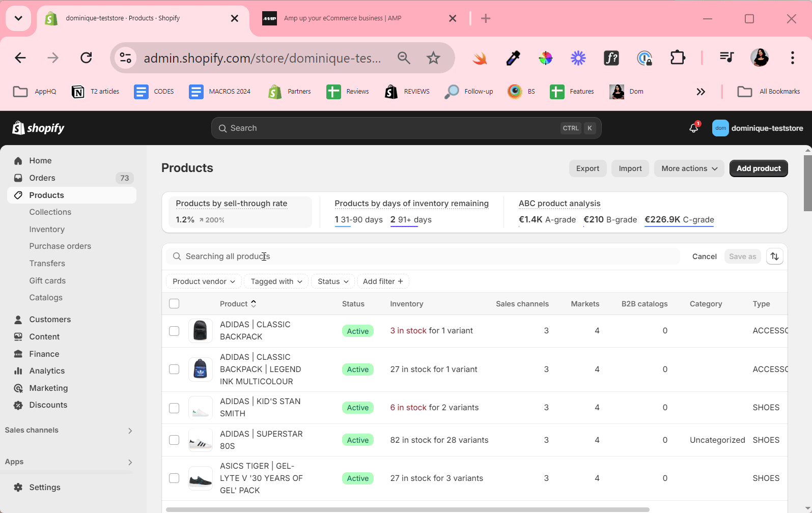Open Collections under Products

50,212
